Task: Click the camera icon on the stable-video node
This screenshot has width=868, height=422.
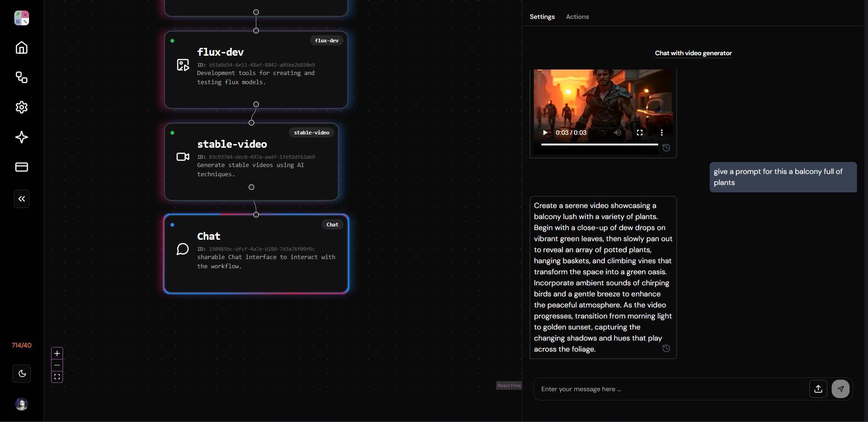Action: tap(183, 156)
